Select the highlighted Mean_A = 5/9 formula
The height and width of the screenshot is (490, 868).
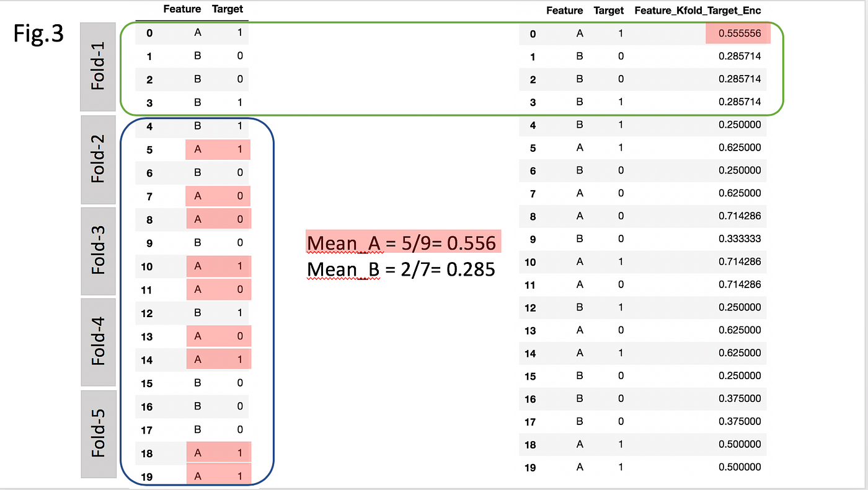point(403,242)
